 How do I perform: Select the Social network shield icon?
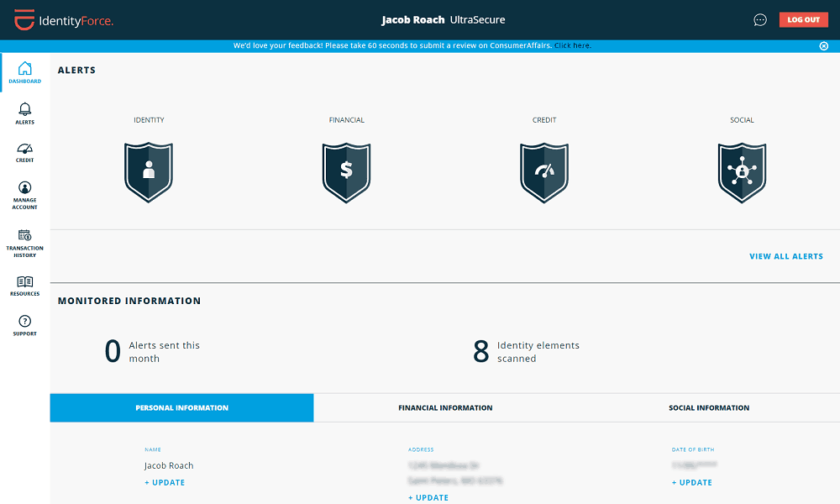click(742, 172)
